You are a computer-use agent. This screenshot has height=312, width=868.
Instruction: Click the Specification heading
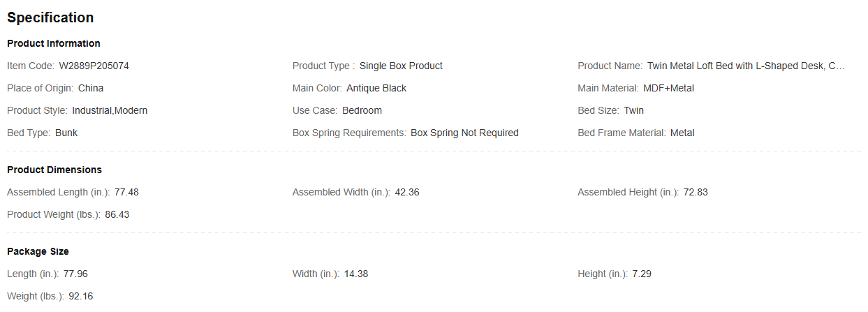pos(50,17)
